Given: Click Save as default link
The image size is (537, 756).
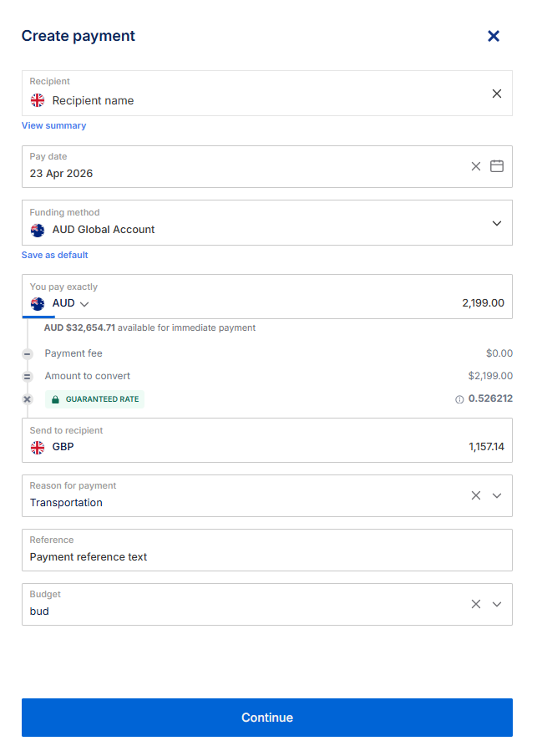Looking at the screenshot, I should pyautogui.click(x=54, y=255).
